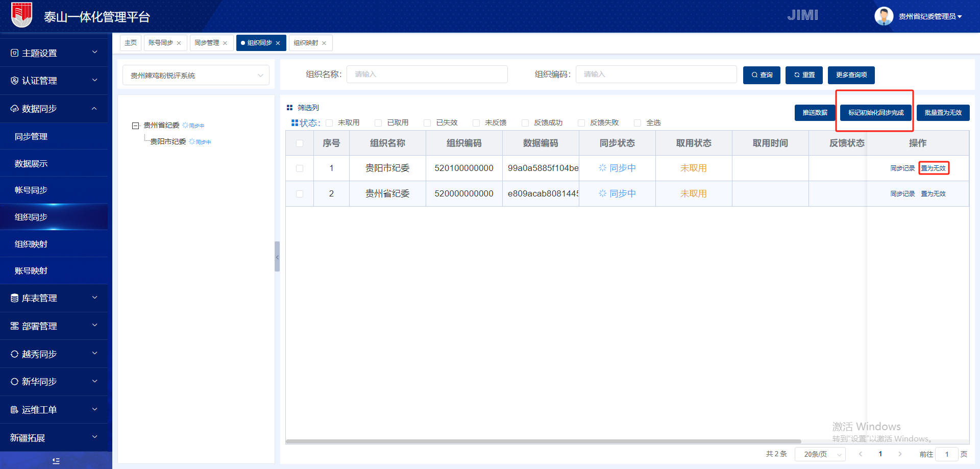Click the user avatar icon

pyautogui.click(x=884, y=16)
